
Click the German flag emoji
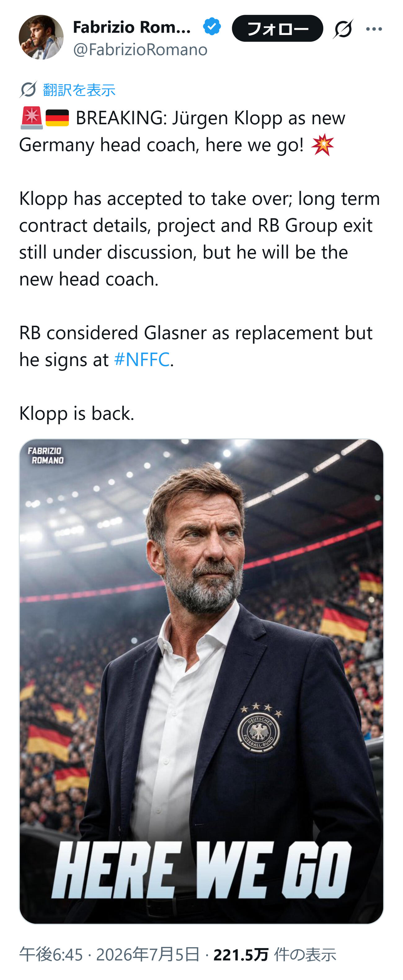[x=57, y=118]
